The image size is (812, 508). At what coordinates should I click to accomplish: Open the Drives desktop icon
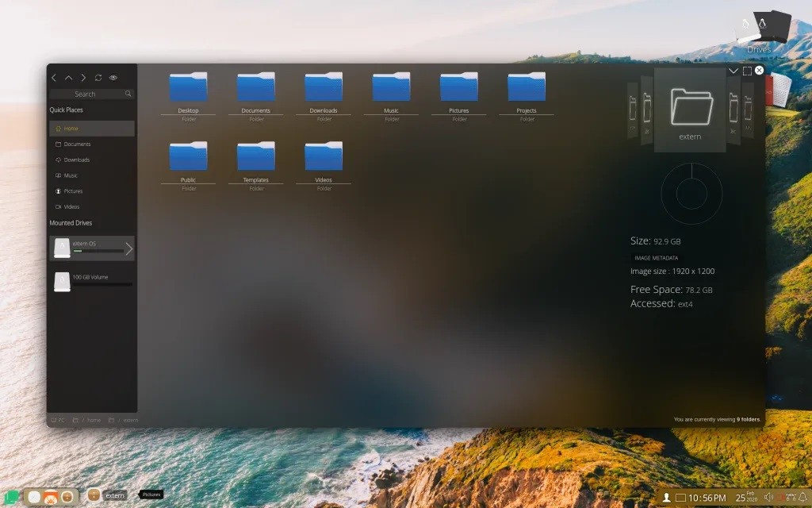[x=763, y=32]
